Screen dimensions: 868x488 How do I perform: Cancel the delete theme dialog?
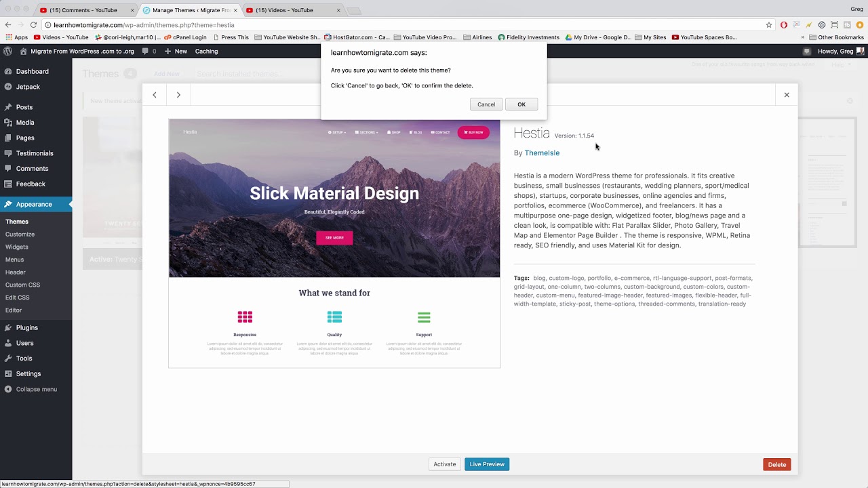click(x=486, y=104)
